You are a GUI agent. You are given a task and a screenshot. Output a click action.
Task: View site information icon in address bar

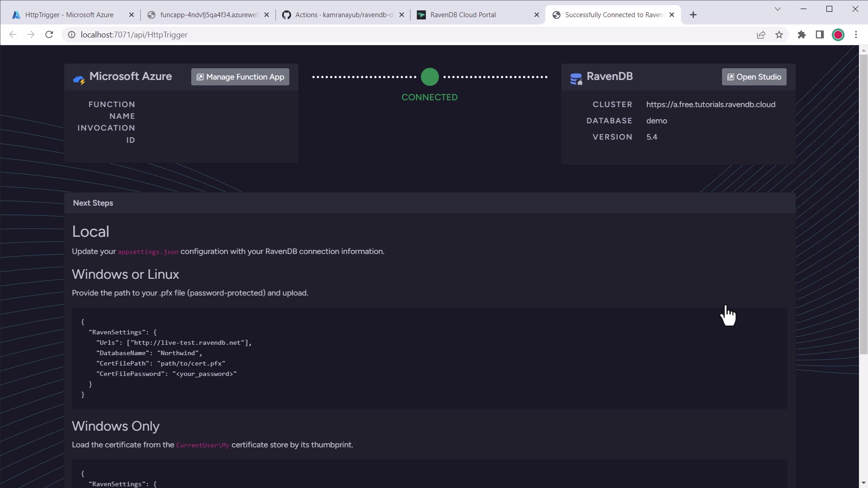click(x=71, y=35)
